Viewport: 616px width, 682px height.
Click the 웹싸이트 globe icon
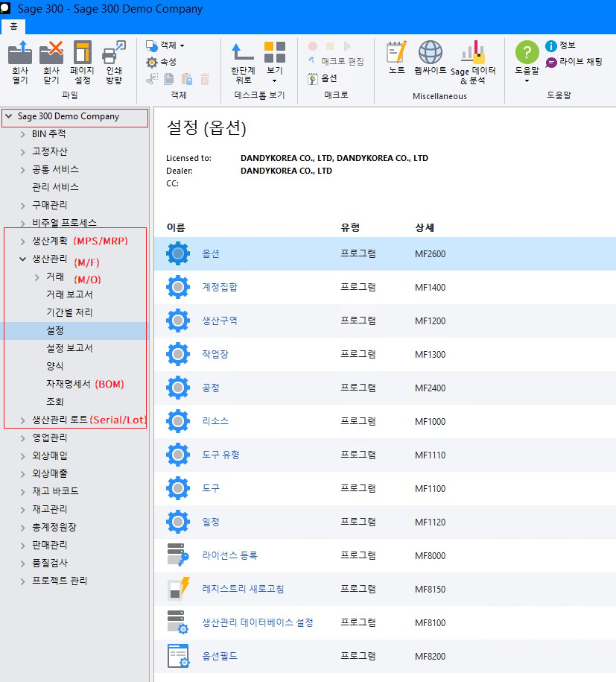pos(430,53)
